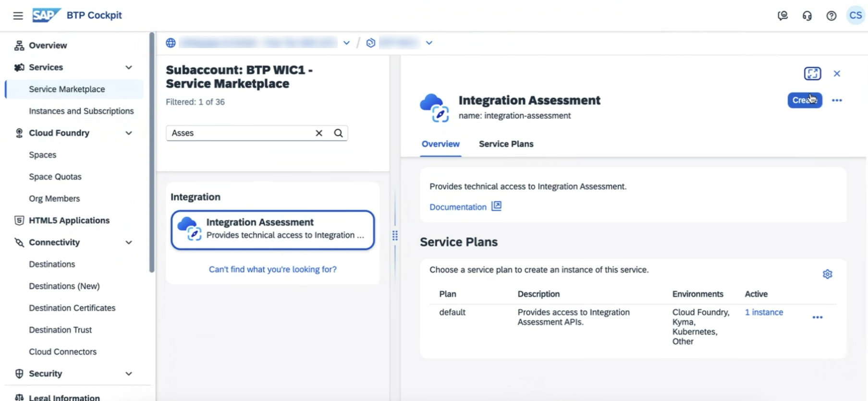Screen dimensions: 868x401
Task: Click the Create button
Action: coord(804,100)
